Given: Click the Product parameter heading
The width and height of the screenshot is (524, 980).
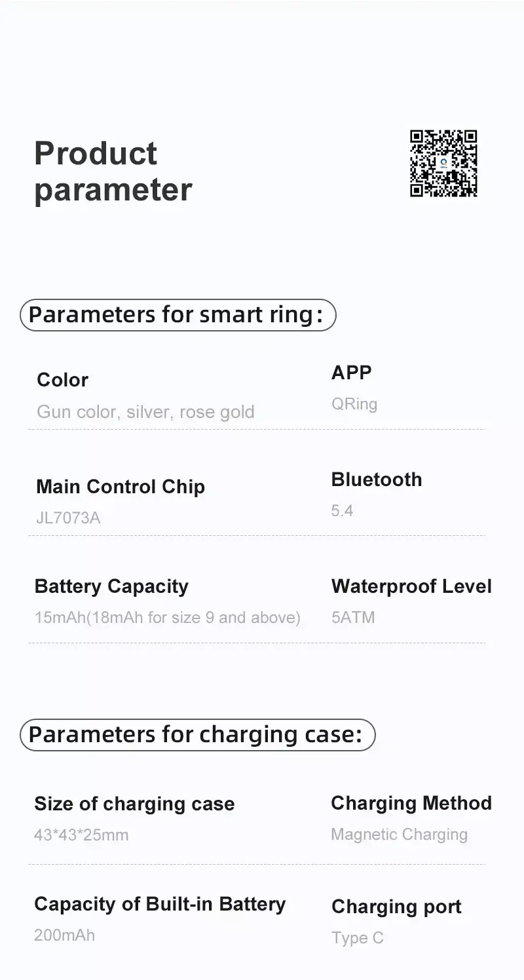Looking at the screenshot, I should point(113,172).
